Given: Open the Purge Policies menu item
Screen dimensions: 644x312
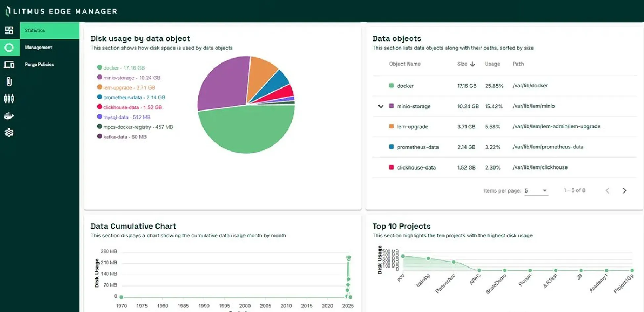Looking at the screenshot, I should (39, 64).
